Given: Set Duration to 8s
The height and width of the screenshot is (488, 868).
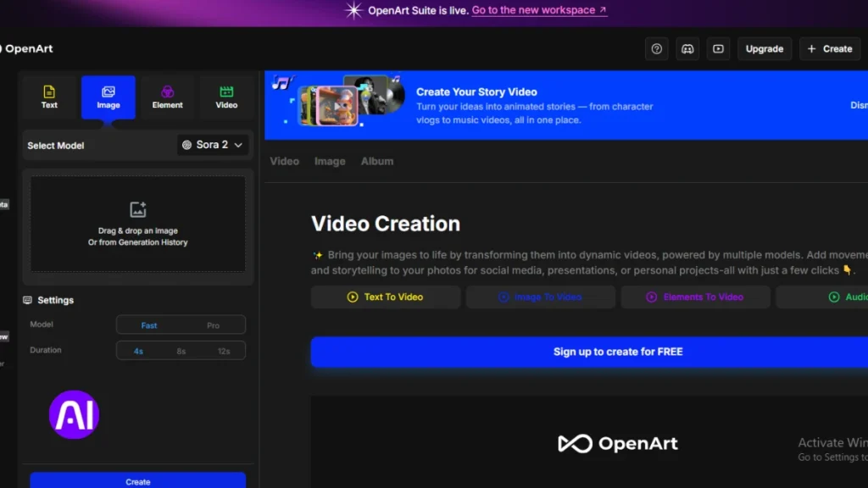Looking at the screenshot, I should coord(181,350).
